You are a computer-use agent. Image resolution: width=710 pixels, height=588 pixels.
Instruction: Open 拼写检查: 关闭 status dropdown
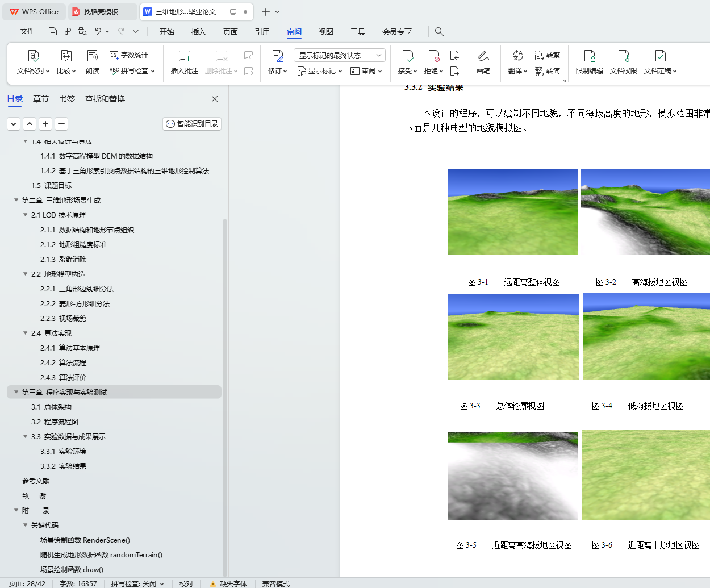pyautogui.click(x=137, y=583)
